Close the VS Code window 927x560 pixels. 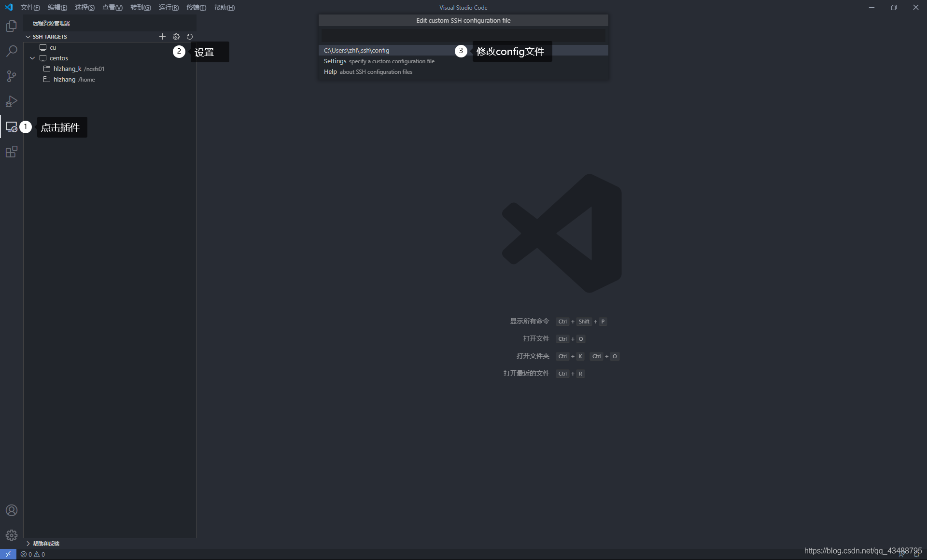(916, 7)
